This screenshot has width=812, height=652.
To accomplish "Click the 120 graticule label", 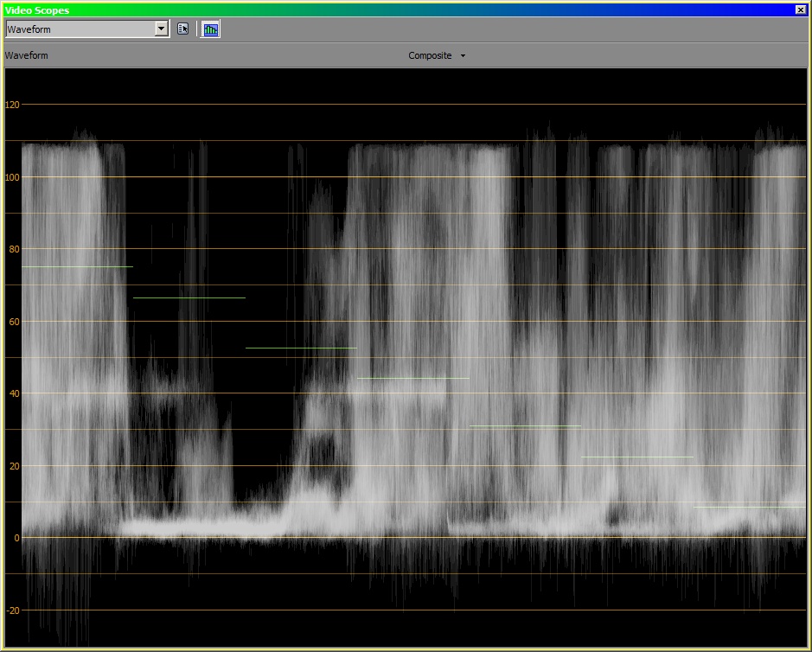I will tap(12, 105).
